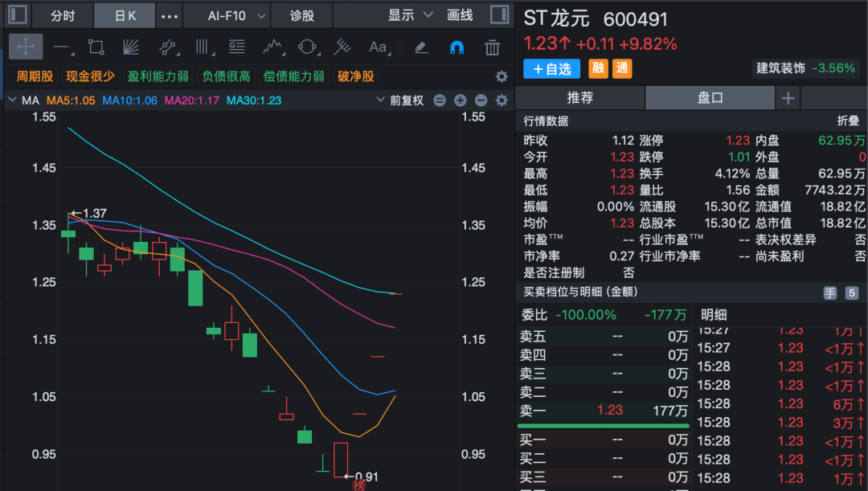Screen dimensions: 868x491
Task: Switch to the 分时 intraday tab
Action: coord(63,15)
